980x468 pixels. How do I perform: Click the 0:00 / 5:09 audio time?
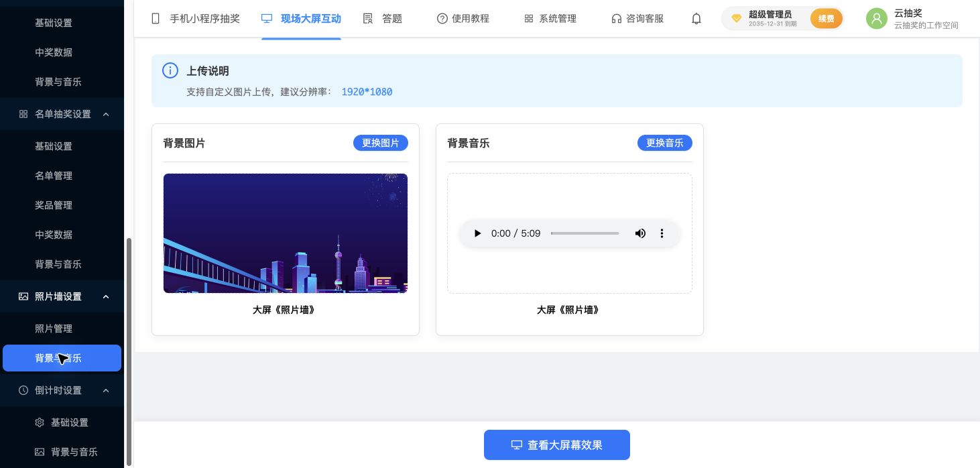(x=515, y=233)
